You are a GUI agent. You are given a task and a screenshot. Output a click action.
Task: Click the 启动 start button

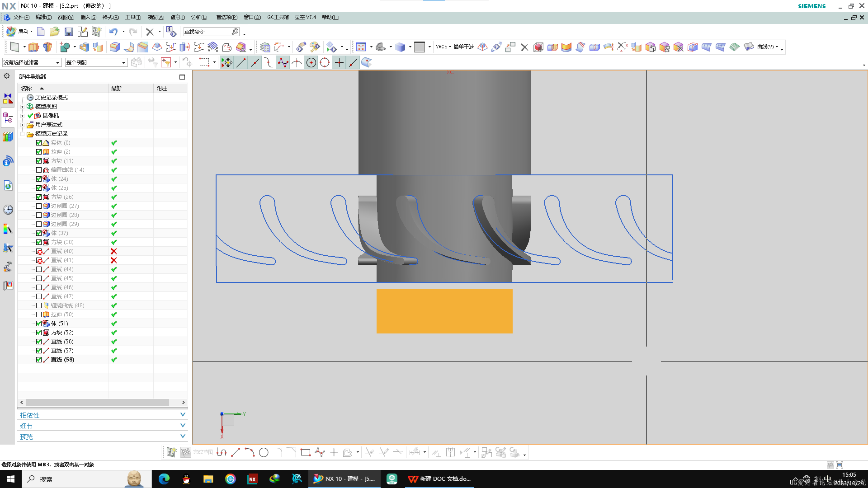pos(19,31)
